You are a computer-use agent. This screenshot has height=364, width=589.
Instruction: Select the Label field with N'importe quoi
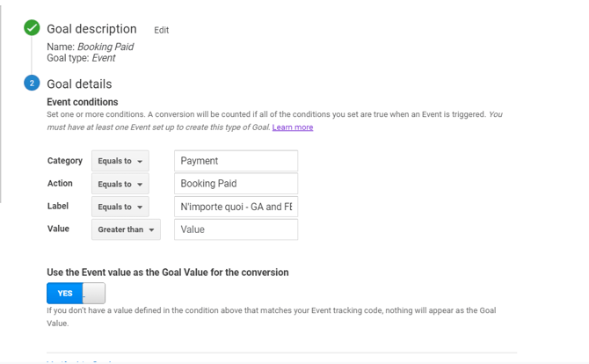236,207
